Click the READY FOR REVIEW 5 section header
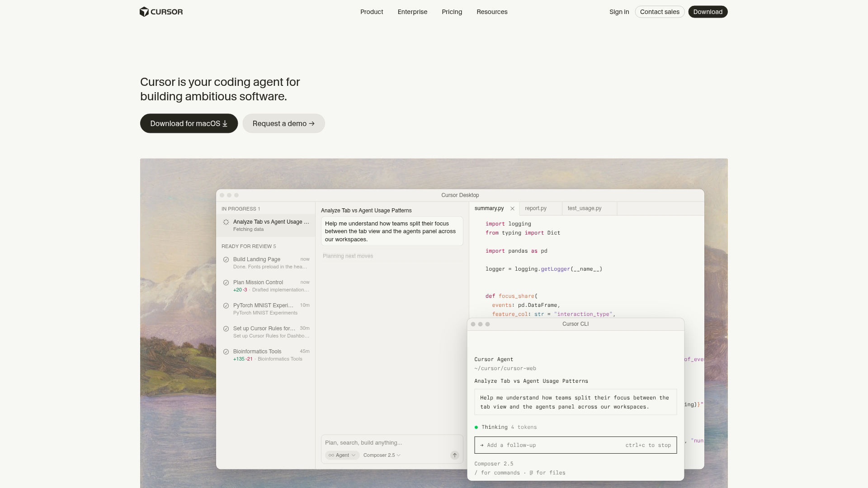The width and height of the screenshot is (868, 488). pos(249,246)
